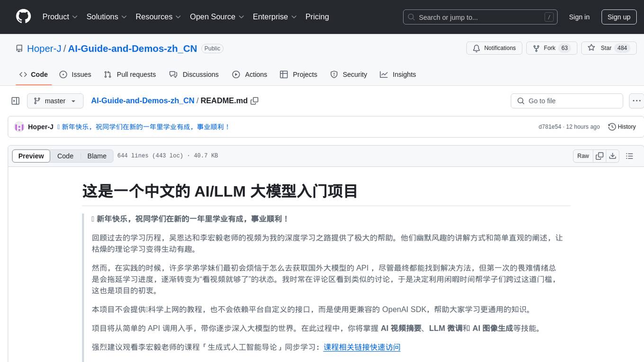
Task: Switch to the Insights tab
Action: [x=398, y=74]
